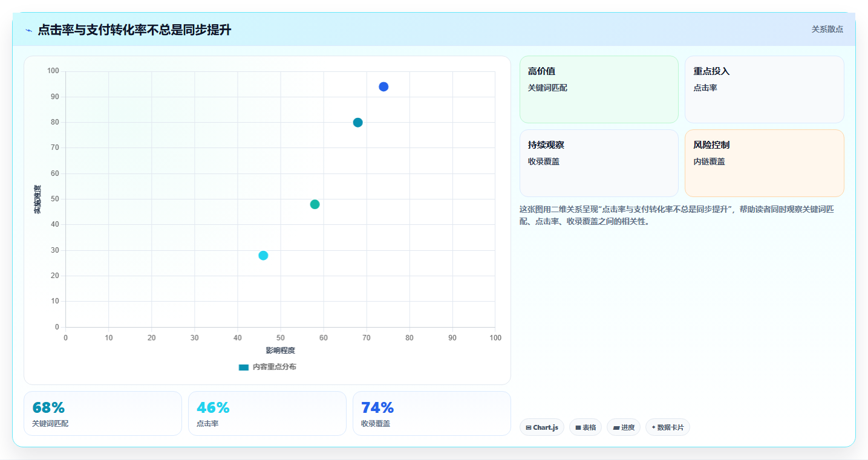Open the 持续观察 收录覆盖 card
Image resolution: width=868 pixels, height=460 pixels.
(599, 163)
